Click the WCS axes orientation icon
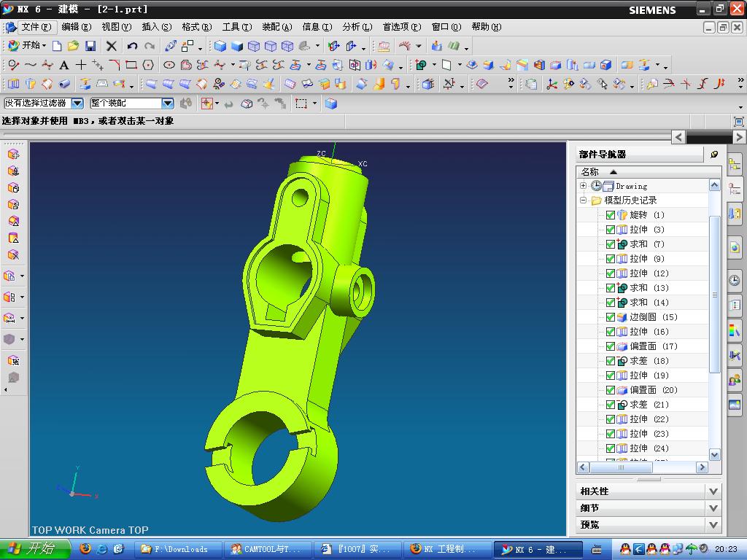Screen dimensions: 747x560 (x=551, y=85)
